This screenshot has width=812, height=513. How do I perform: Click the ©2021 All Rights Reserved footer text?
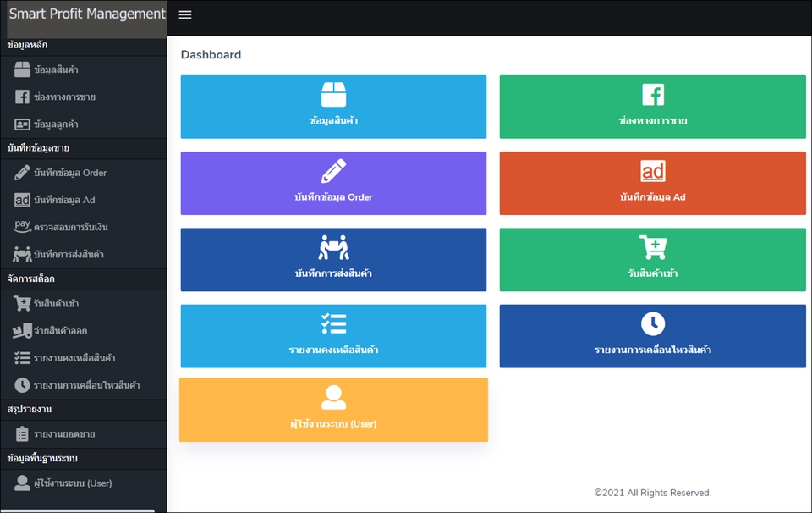pyautogui.click(x=652, y=493)
